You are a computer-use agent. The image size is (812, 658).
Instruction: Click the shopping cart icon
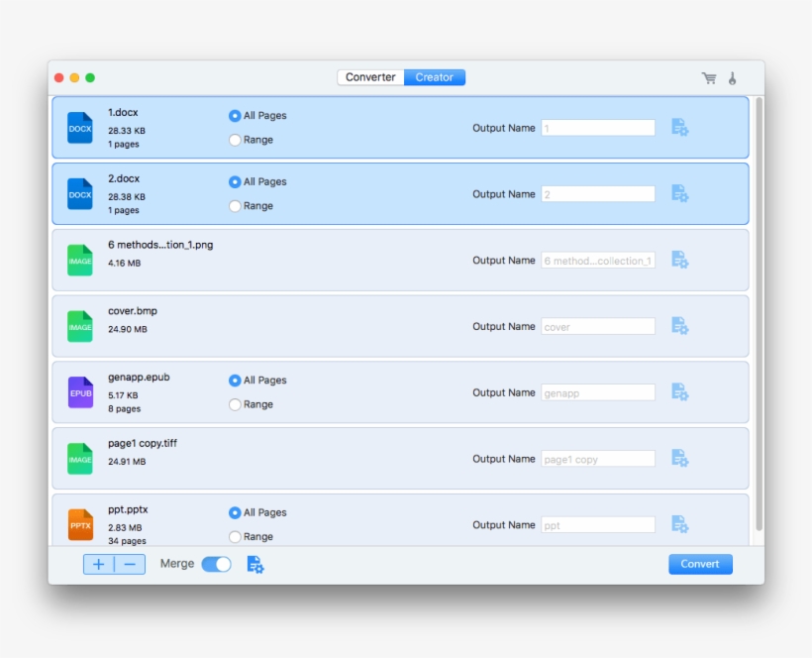708,78
